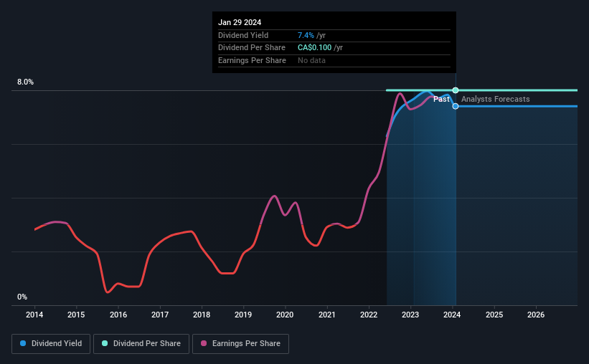Click the pink Earnings Per Share legend dot
This screenshot has height=364, width=589.
click(204, 343)
